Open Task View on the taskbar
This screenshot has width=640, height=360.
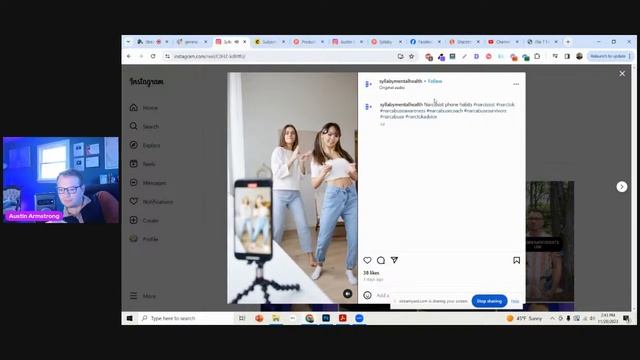[242, 318]
